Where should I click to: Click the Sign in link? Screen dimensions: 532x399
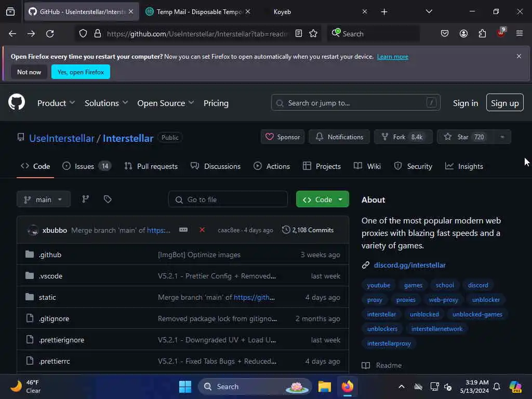(465, 103)
